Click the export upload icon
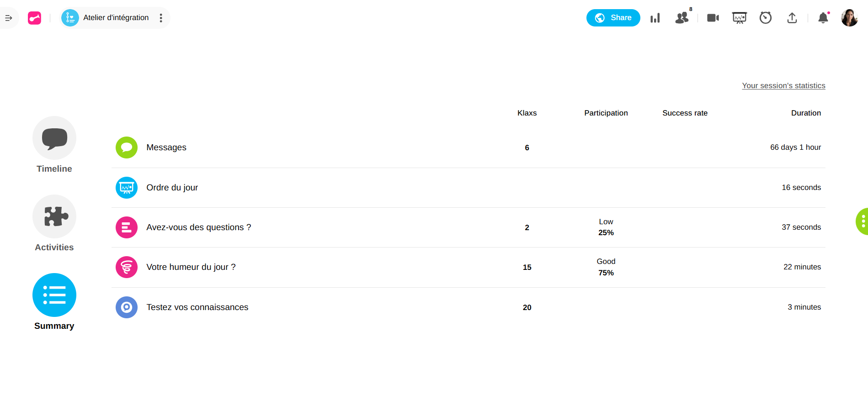The height and width of the screenshot is (395, 868). (792, 18)
